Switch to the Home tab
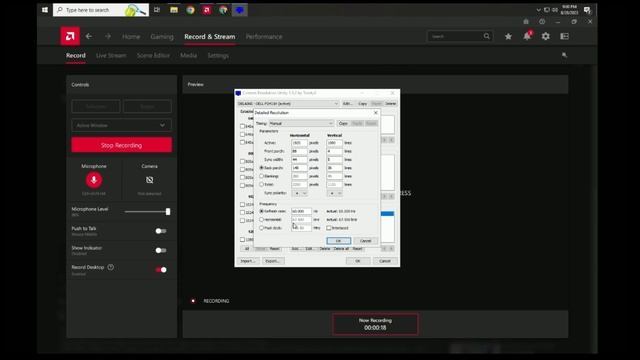The height and width of the screenshot is (360, 640). pyautogui.click(x=131, y=36)
